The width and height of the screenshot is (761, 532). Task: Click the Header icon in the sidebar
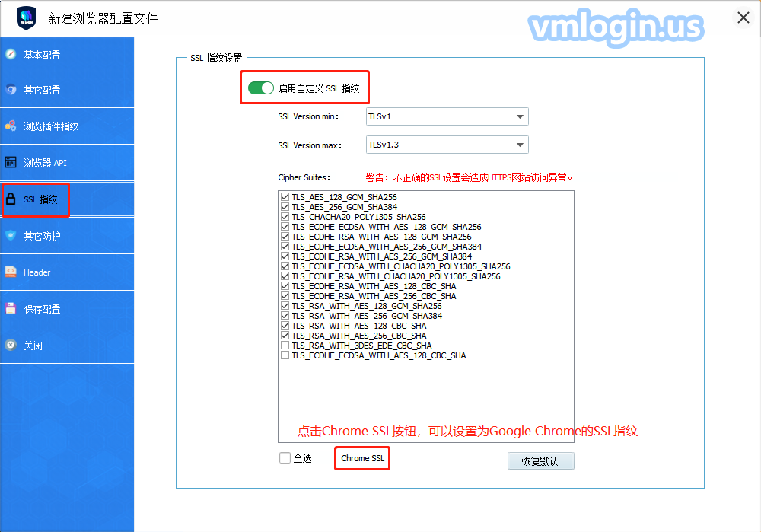(11, 272)
